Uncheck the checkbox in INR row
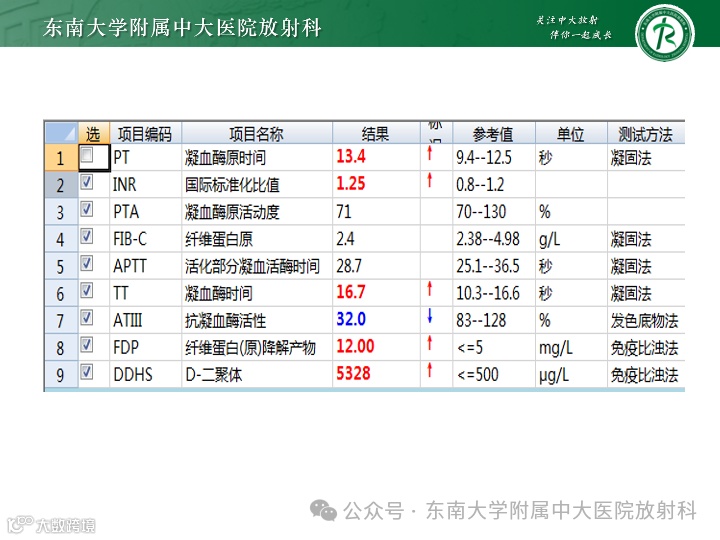This screenshot has width=720, height=540. (x=86, y=182)
